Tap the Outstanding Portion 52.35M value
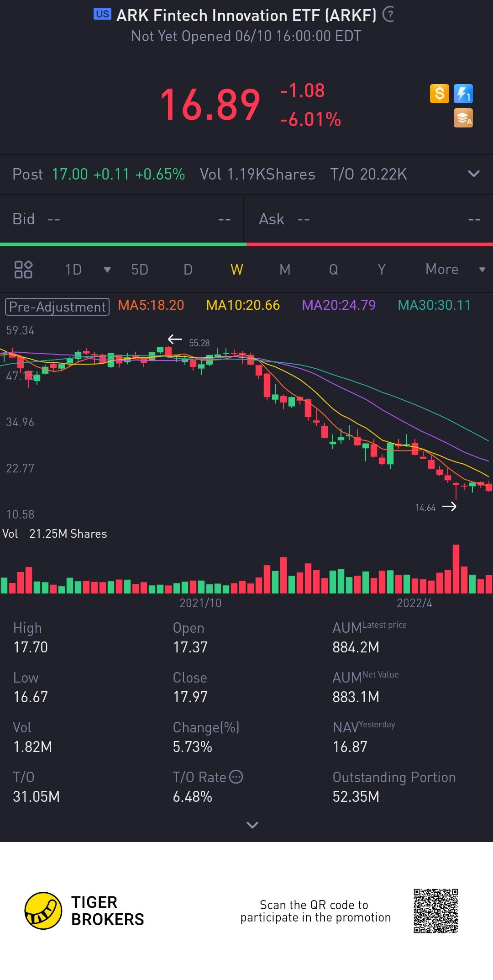 [x=356, y=796]
